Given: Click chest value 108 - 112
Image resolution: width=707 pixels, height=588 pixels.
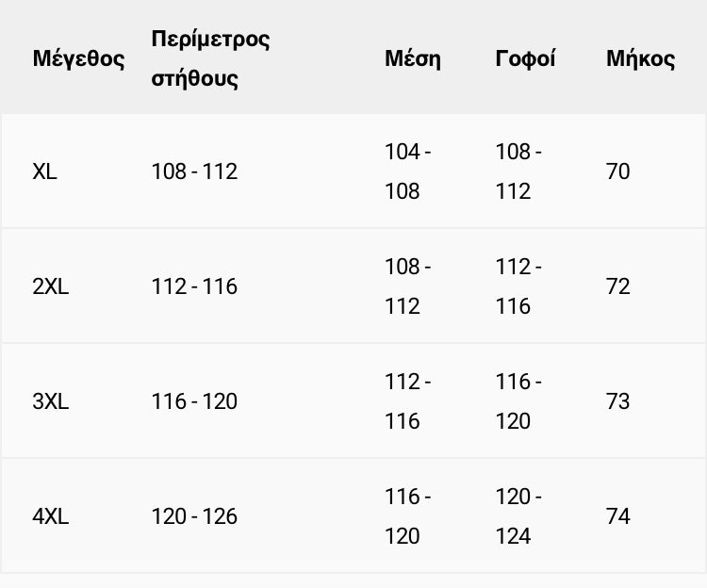Looking at the screenshot, I should point(194,171).
